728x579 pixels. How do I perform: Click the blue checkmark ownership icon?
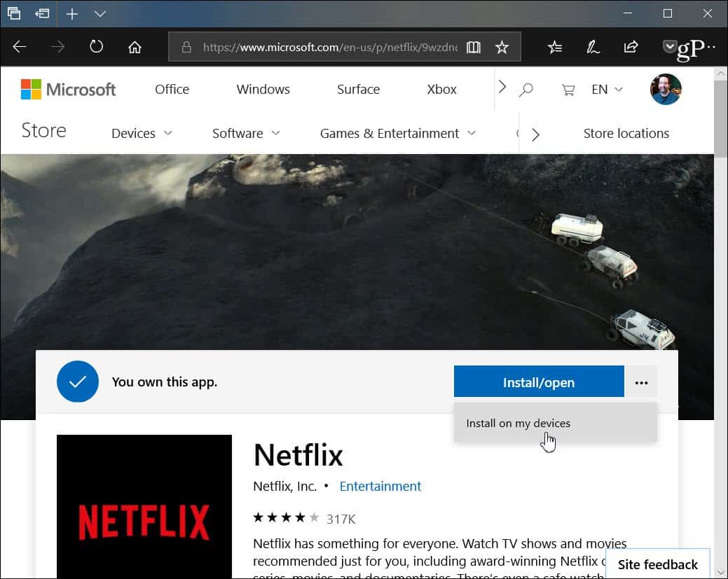78,382
